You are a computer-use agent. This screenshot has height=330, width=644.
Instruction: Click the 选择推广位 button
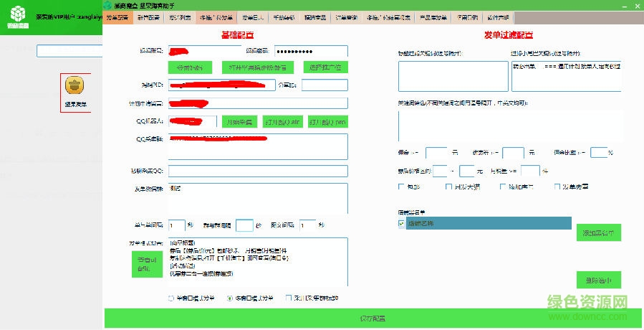tap(326, 67)
